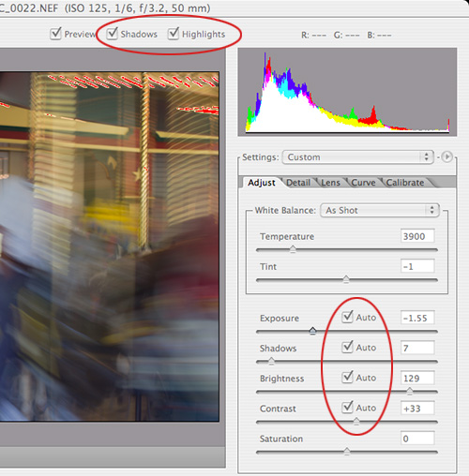Viewport: 469px width, 476px height.
Task: Click the Saturation value input field
Action: pos(417,439)
